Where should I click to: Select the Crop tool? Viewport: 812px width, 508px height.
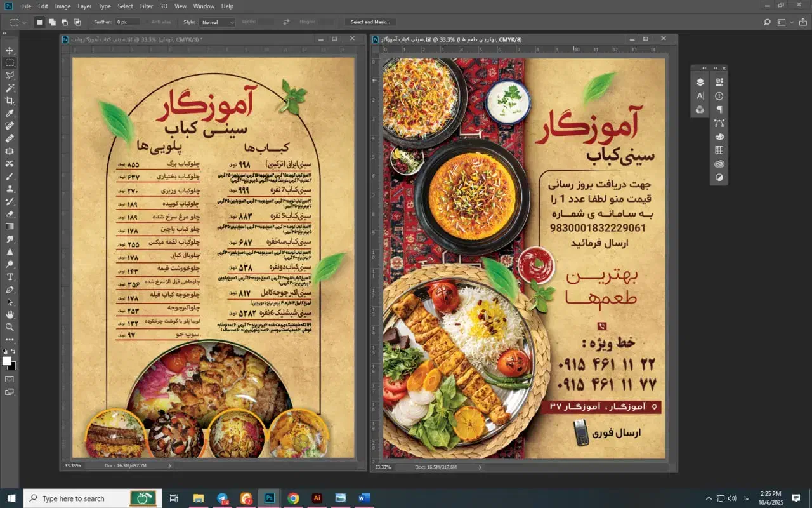click(x=10, y=101)
